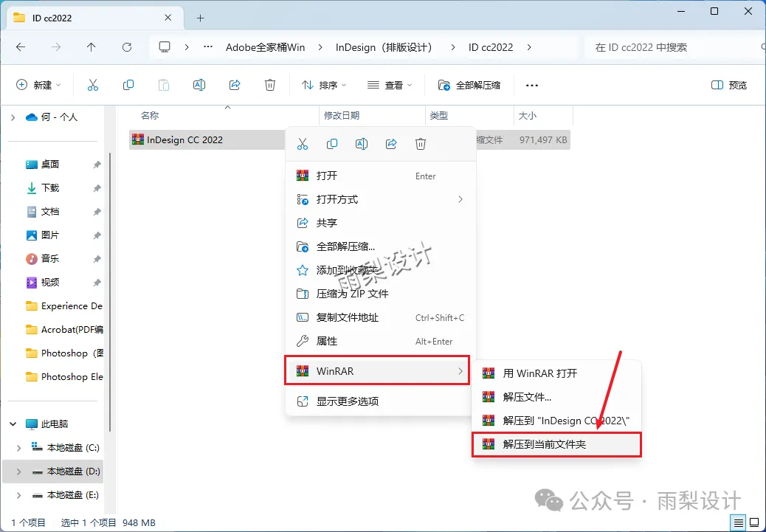Select 添加到收藏夹 menu entry

click(381, 270)
